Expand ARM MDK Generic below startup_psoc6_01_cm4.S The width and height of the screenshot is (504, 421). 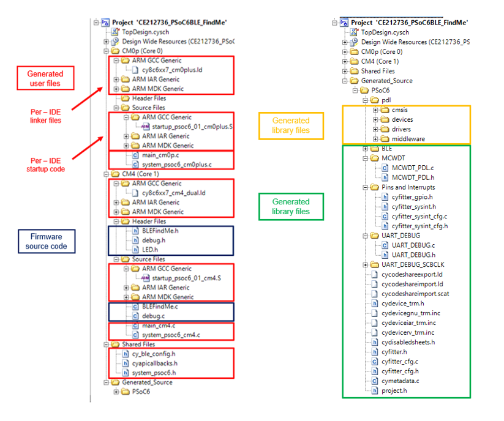click(126, 297)
